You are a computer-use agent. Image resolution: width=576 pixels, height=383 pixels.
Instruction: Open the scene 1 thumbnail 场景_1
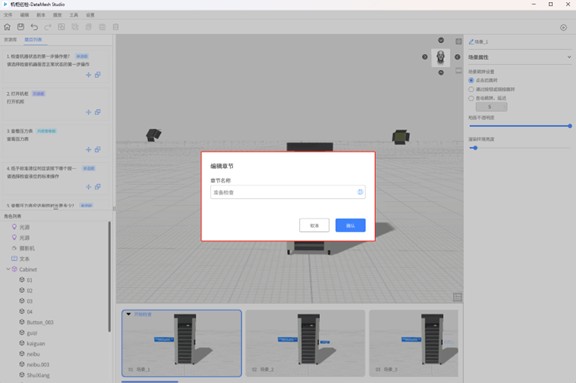coord(181,343)
